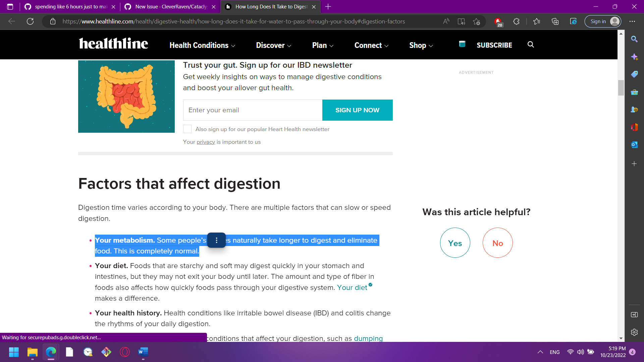644x362 pixels.
Task: Check the Heart Health newsletter signup box
Action: (187, 129)
